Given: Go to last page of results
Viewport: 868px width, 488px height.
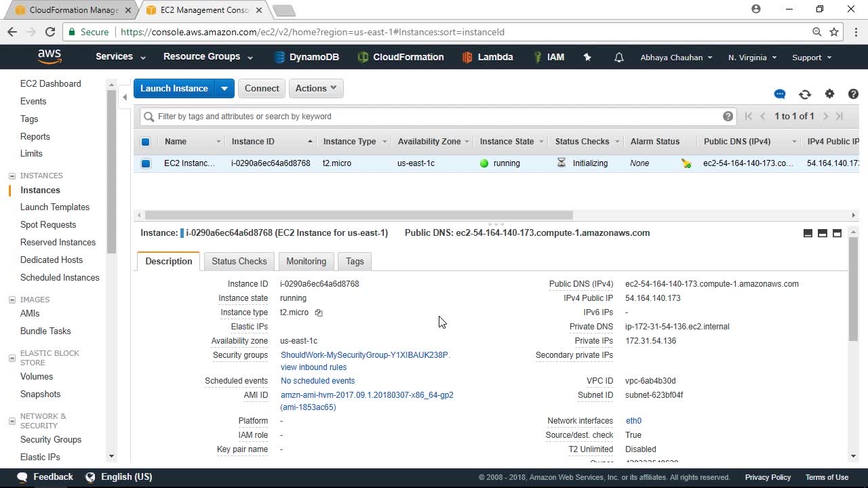Looking at the screenshot, I should pos(840,117).
